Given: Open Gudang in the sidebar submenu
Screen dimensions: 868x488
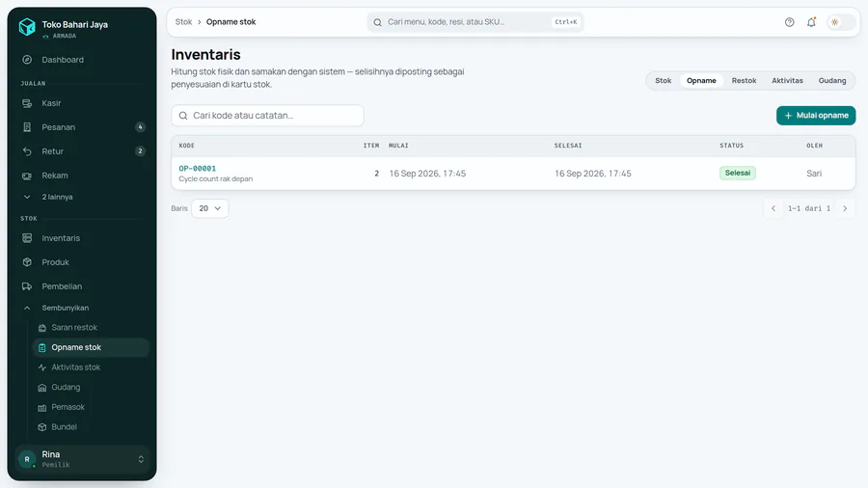Looking at the screenshot, I should [x=91, y=388].
